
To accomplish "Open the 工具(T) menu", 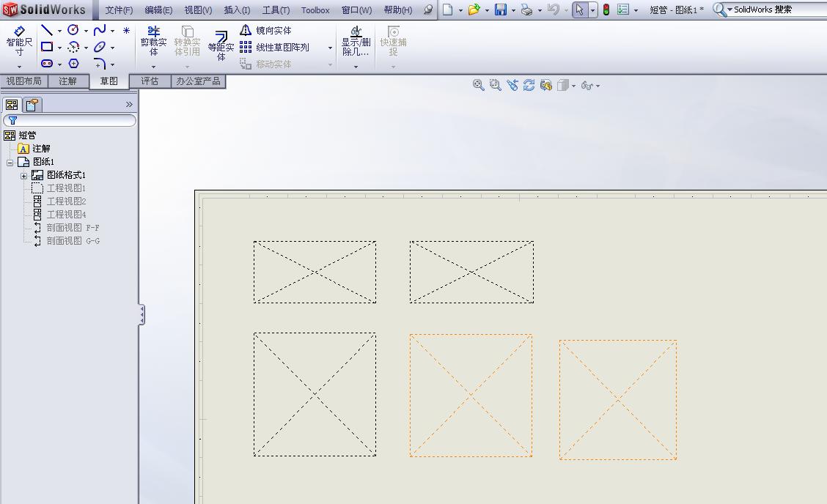I will [x=276, y=10].
